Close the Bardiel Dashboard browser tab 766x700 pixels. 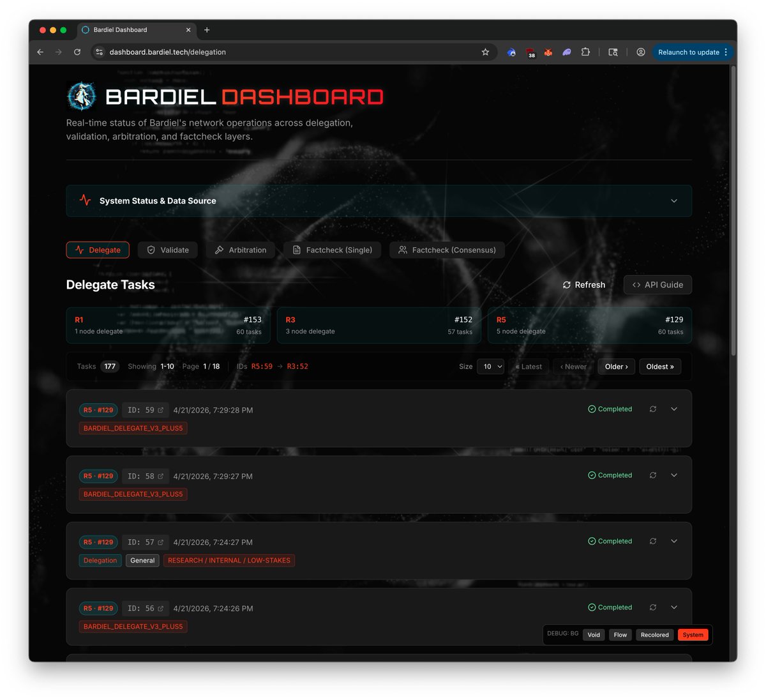point(188,30)
